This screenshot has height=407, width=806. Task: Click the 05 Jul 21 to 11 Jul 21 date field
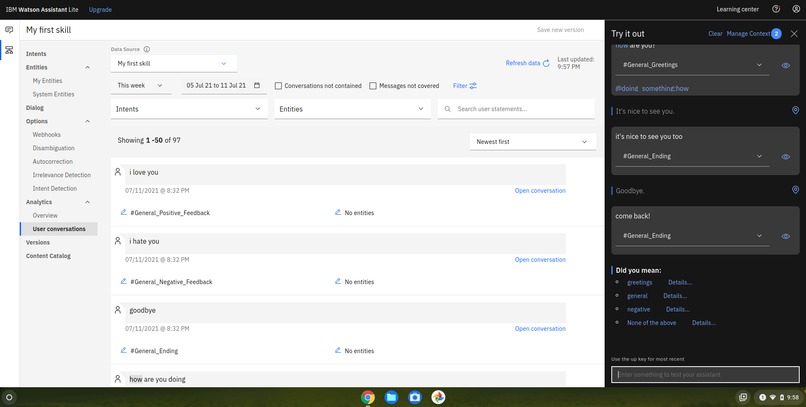(224, 85)
